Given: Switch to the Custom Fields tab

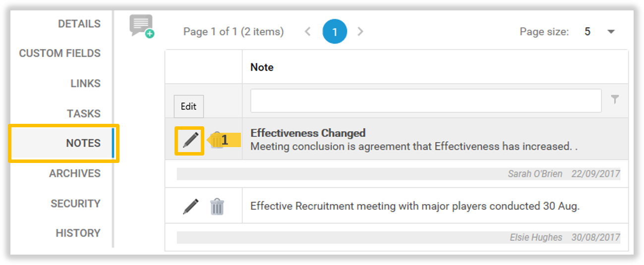Looking at the screenshot, I should pos(59,53).
